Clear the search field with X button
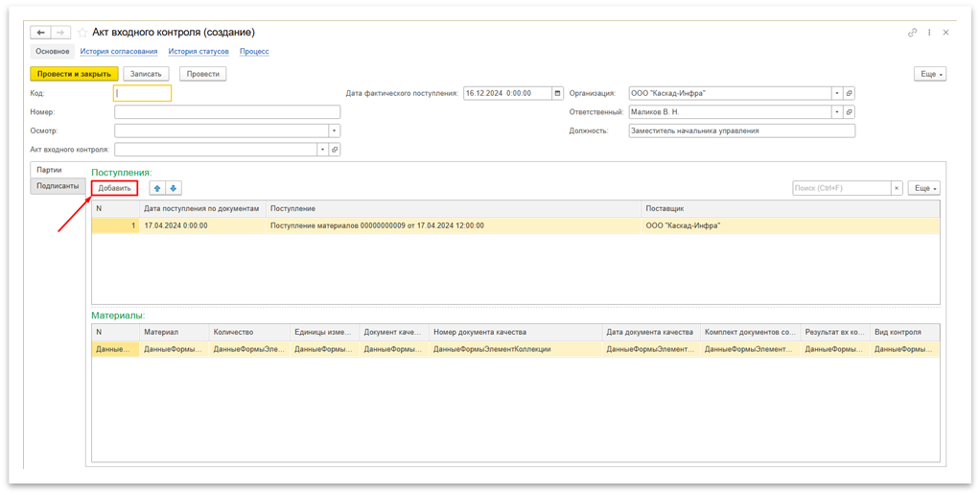This screenshot has width=980, height=495. point(897,188)
